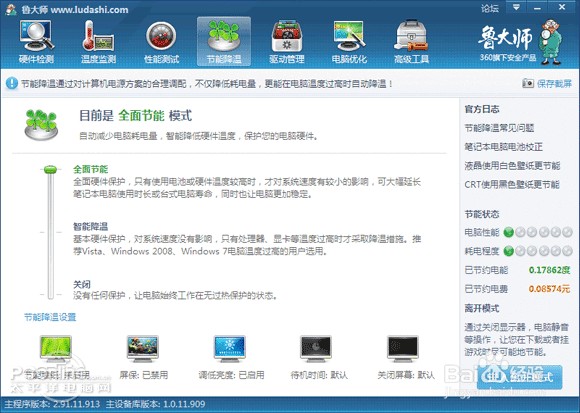Open the 高级工具 toolkit icon
The height and width of the screenshot is (413, 580).
412,42
